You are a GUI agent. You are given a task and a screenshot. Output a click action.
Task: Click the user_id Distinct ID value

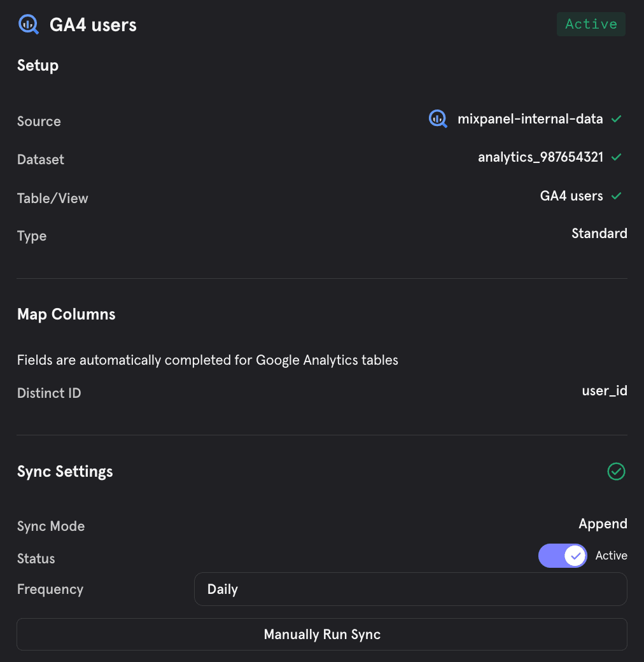[604, 391]
